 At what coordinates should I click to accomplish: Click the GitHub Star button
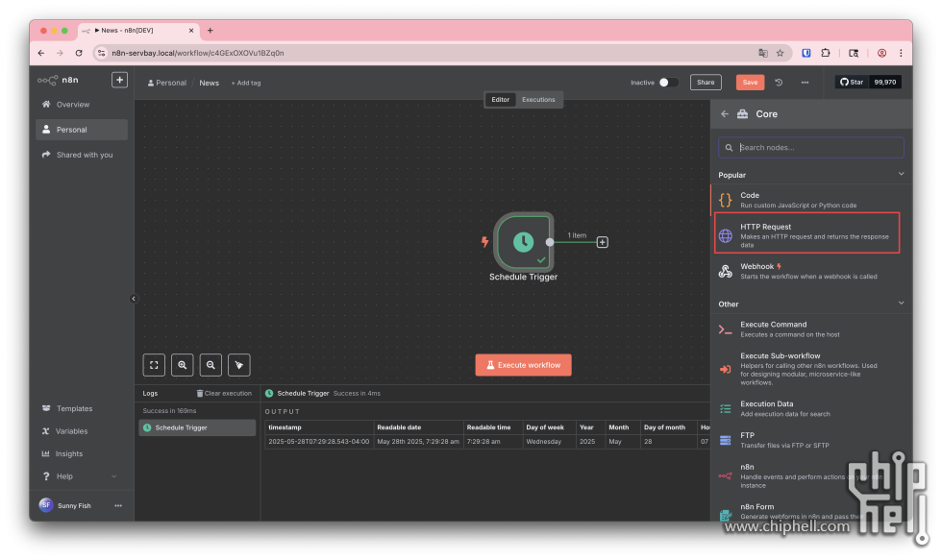(x=852, y=83)
